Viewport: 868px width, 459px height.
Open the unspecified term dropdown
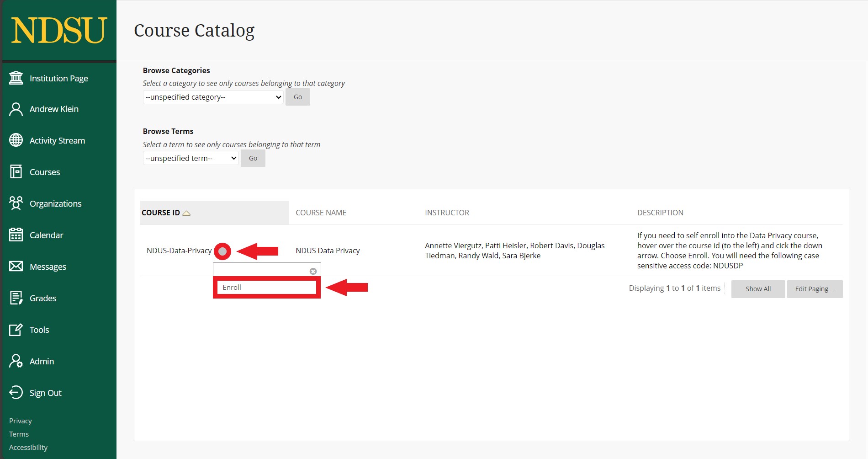(x=191, y=158)
